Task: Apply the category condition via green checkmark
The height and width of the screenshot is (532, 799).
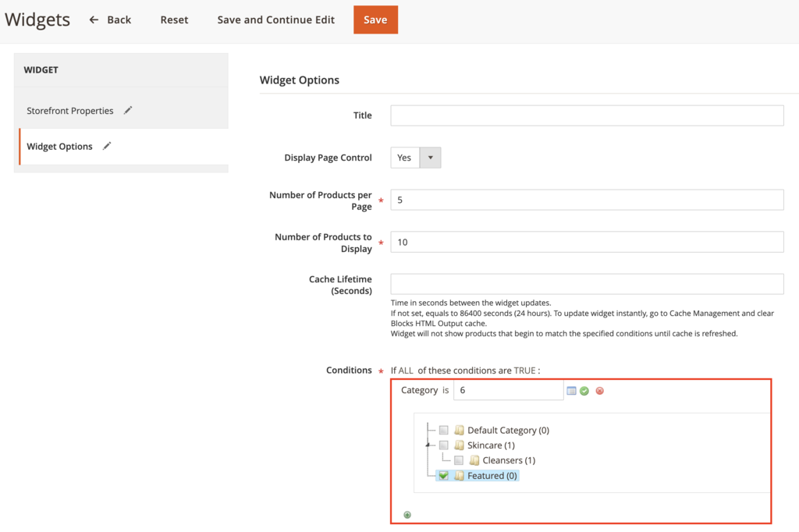Action: (x=584, y=391)
